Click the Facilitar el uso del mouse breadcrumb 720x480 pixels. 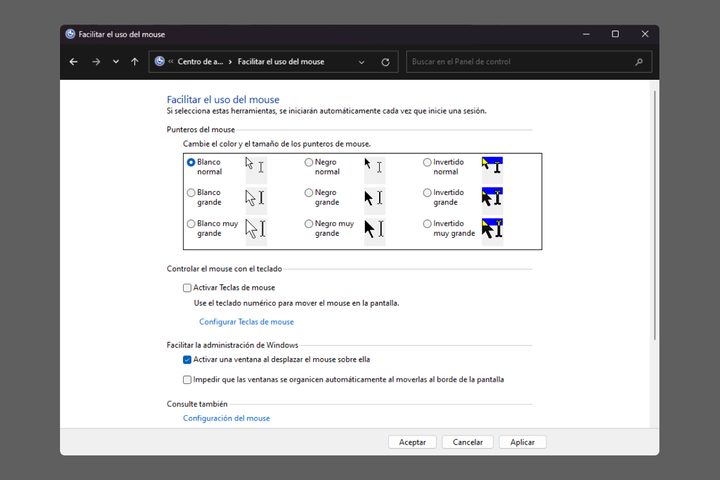pos(284,62)
